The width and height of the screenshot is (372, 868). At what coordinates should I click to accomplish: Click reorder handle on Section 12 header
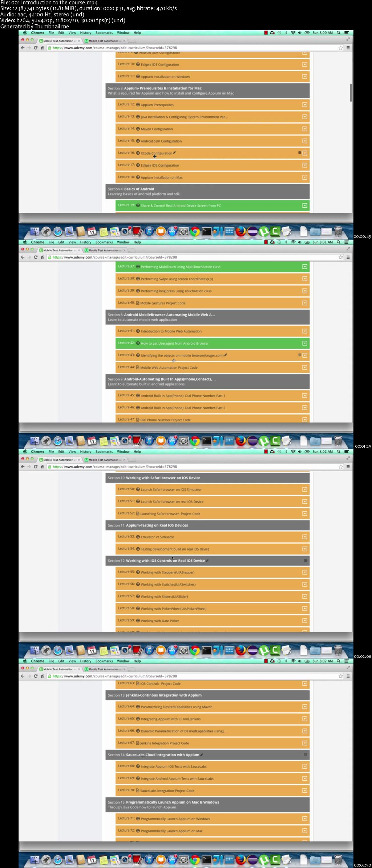306,561
